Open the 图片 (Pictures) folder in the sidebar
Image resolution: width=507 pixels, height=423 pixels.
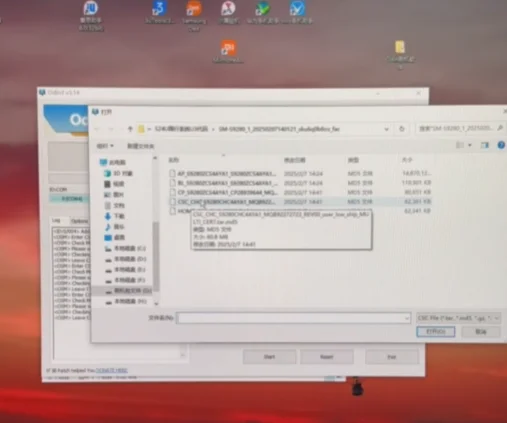pos(114,195)
